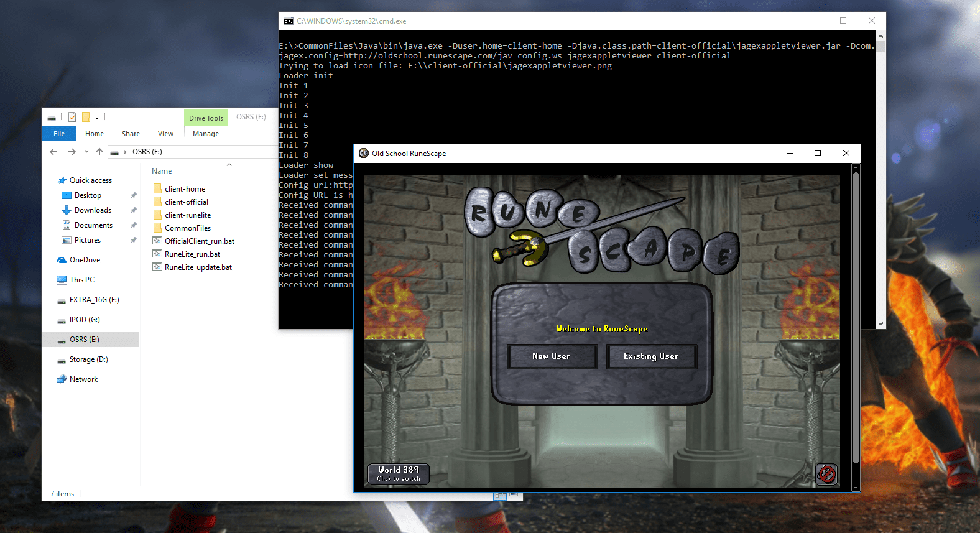Open the Manage ribbon tab

tap(206, 134)
